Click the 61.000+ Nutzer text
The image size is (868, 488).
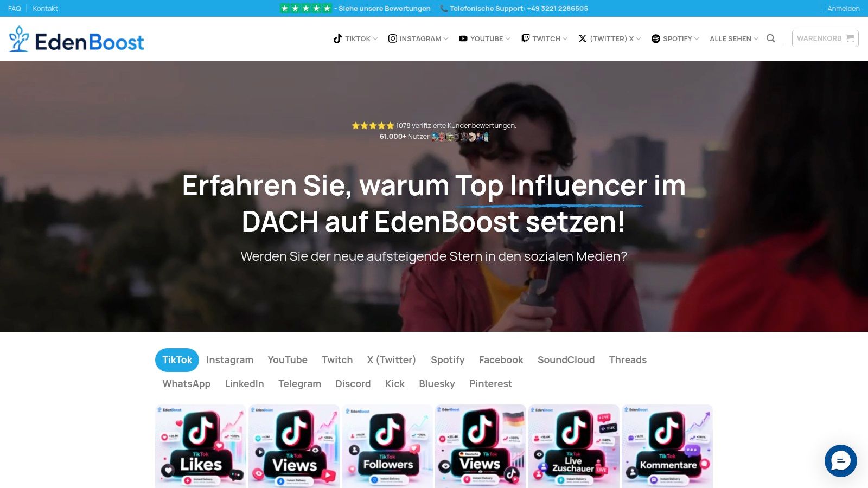(x=404, y=137)
